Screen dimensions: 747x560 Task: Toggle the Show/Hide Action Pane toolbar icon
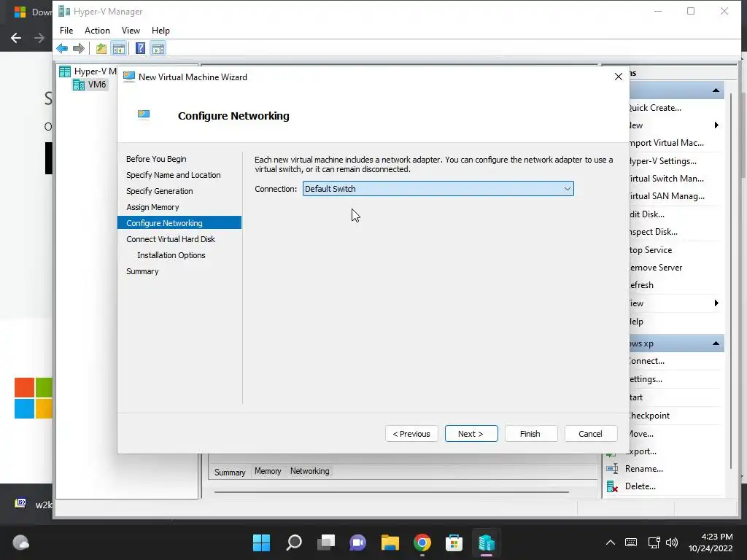[x=158, y=48]
